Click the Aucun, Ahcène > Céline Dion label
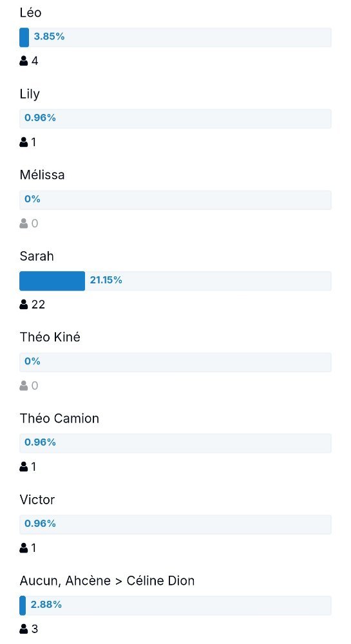Screen dimensions: 351x644 [x=107, y=581]
